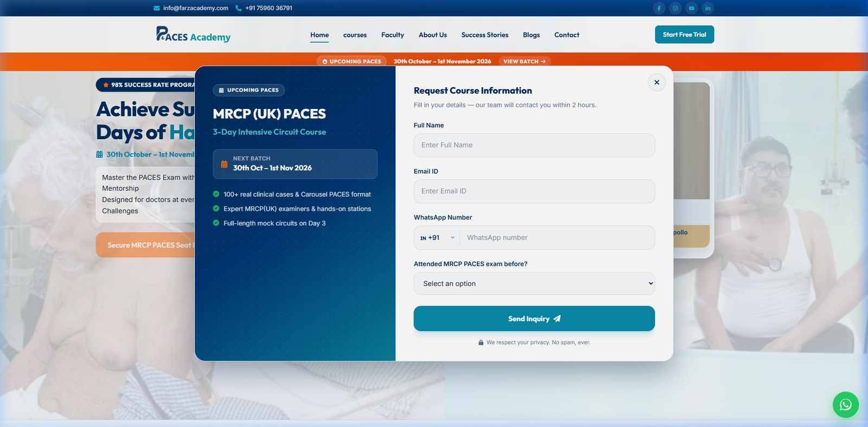Open the YouTube social icon

pos(692,8)
